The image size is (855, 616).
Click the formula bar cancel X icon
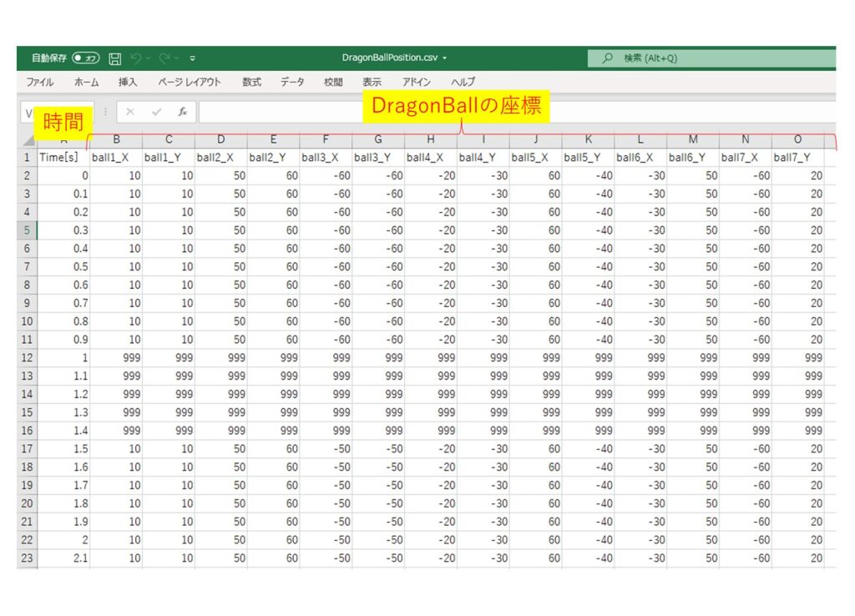coord(130,112)
